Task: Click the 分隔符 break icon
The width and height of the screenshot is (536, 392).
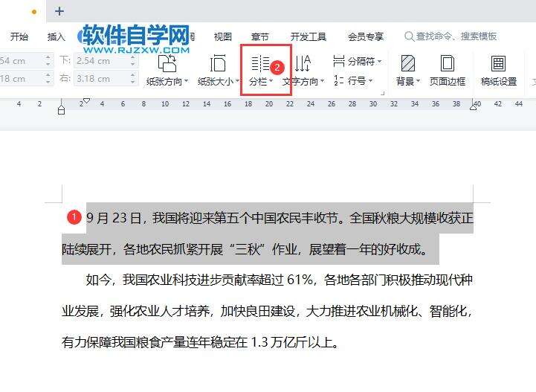Action: [x=339, y=61]
